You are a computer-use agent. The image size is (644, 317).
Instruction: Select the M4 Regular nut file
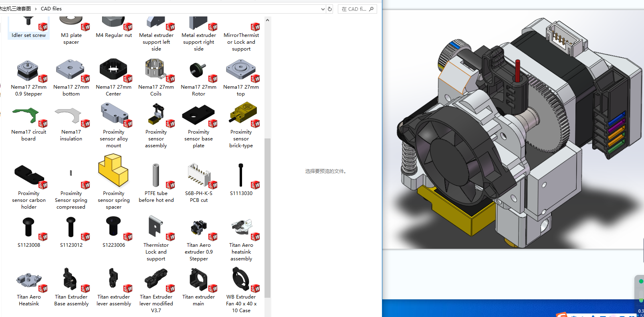coord(114,27)
